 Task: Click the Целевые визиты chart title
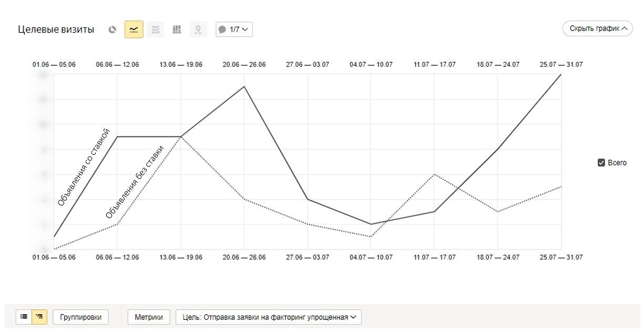point(56,30)
